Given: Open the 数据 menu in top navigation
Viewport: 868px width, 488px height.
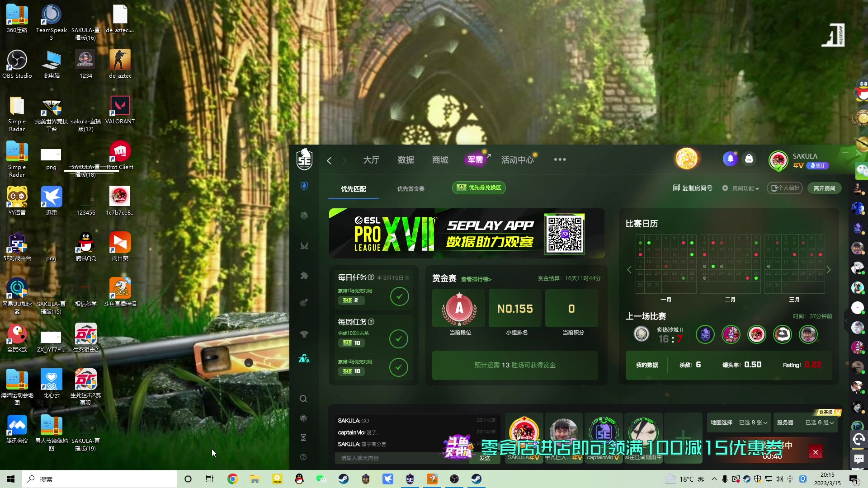Looking at the screenshot, I should [406, 160].
